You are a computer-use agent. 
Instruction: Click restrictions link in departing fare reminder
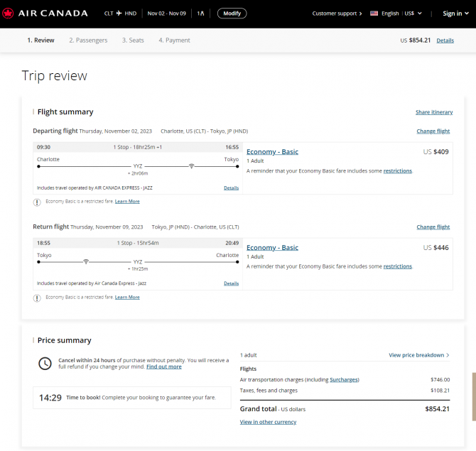point(398,171)
